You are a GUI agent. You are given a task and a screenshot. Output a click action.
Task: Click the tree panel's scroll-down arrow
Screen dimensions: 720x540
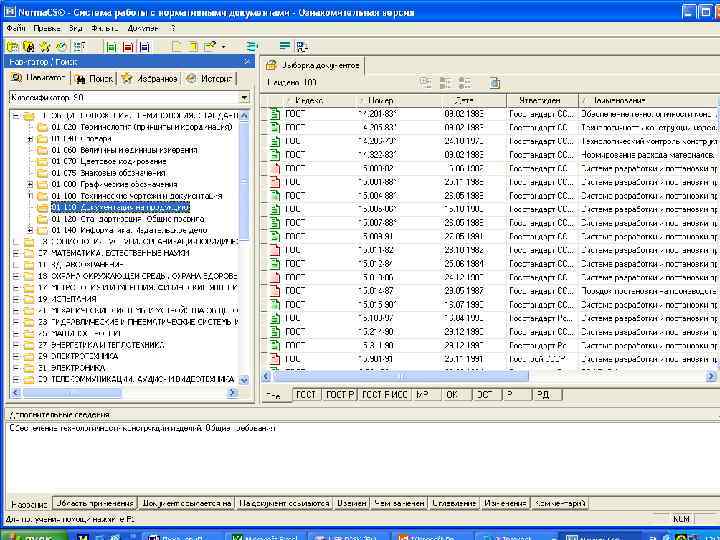click(244, 380)
